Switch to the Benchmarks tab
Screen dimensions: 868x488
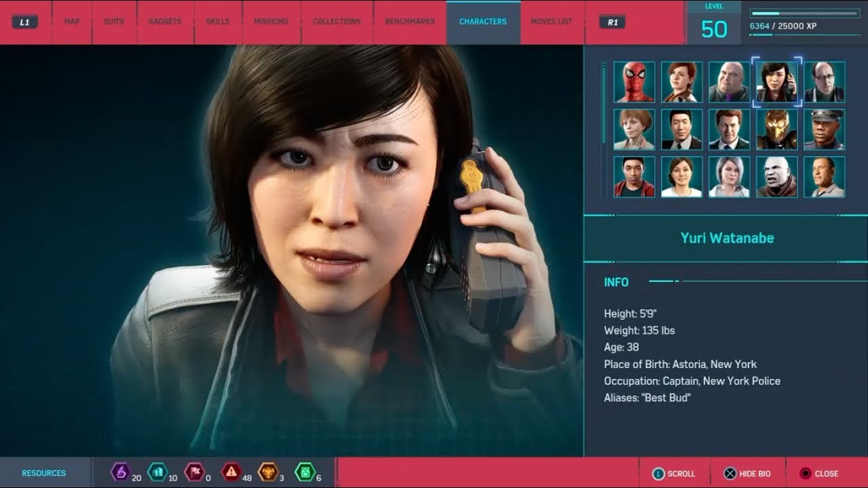410,22
